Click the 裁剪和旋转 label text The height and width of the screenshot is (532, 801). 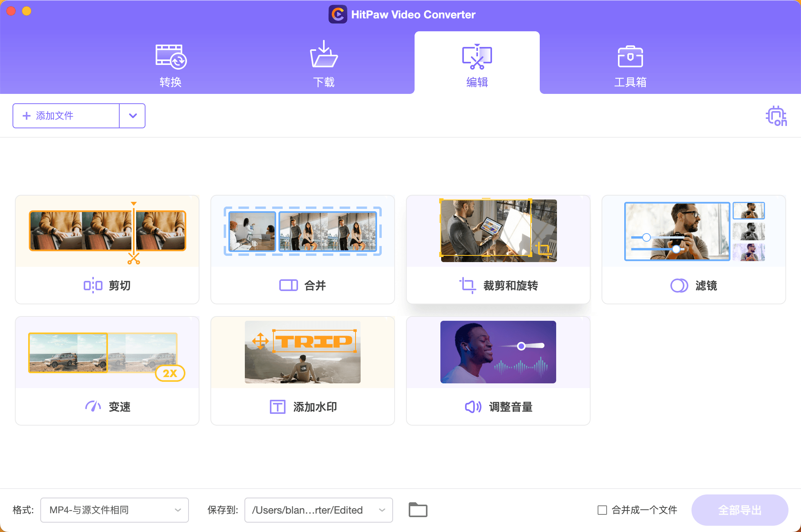pos(511,286)
